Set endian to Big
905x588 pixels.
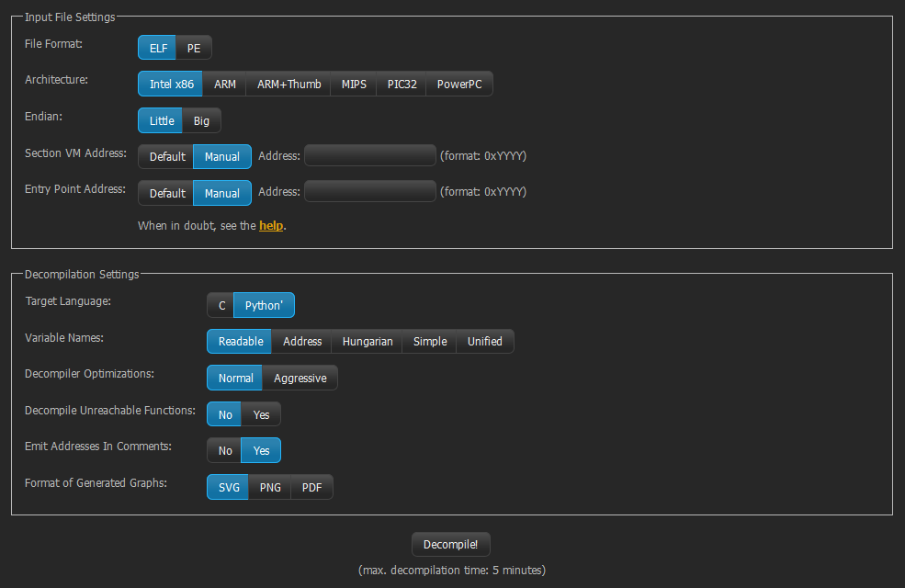click(x=201, y=120)
